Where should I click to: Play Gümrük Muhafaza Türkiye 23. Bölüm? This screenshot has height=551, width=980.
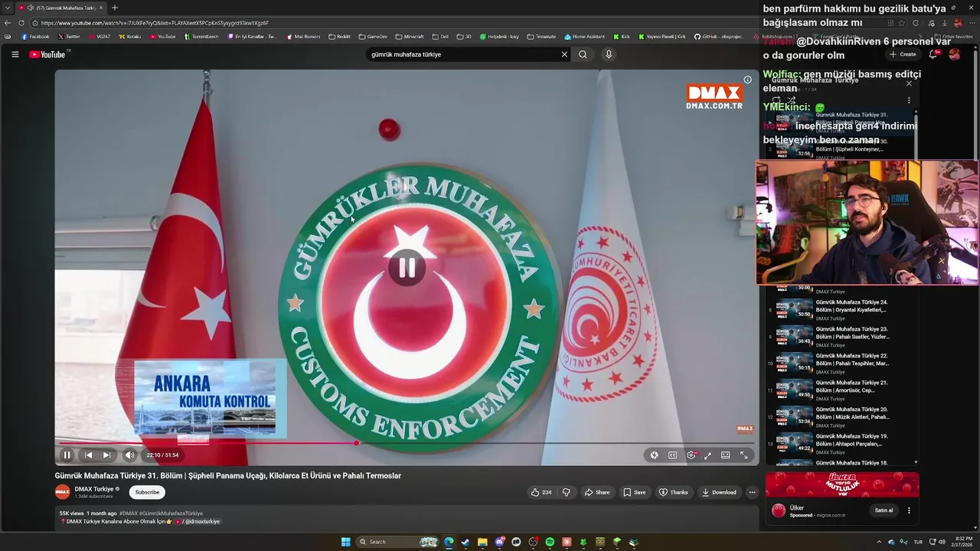point(842,336)
